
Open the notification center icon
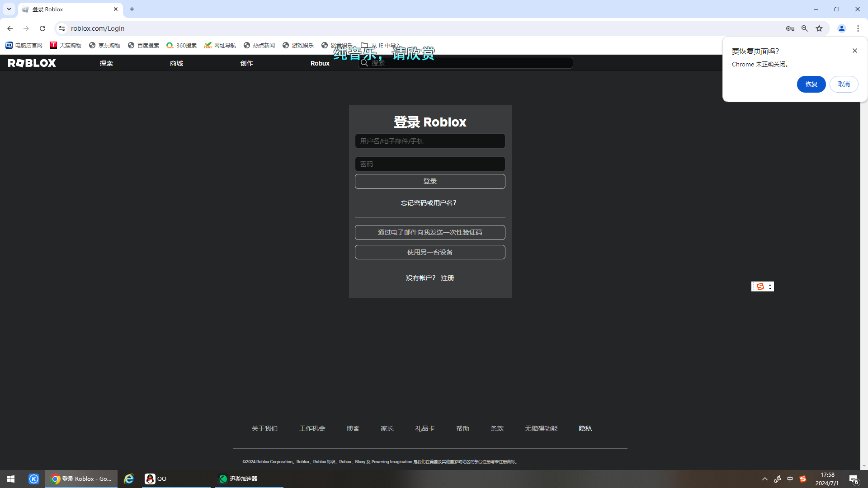(x=854, y=479)
